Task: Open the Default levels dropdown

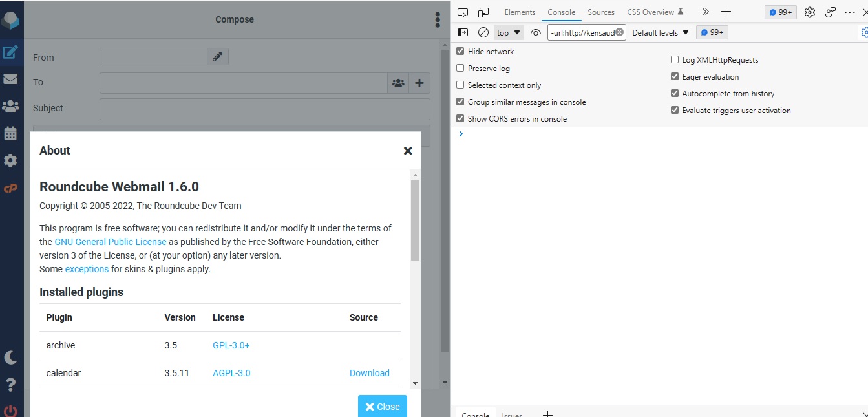Action: 659,32
